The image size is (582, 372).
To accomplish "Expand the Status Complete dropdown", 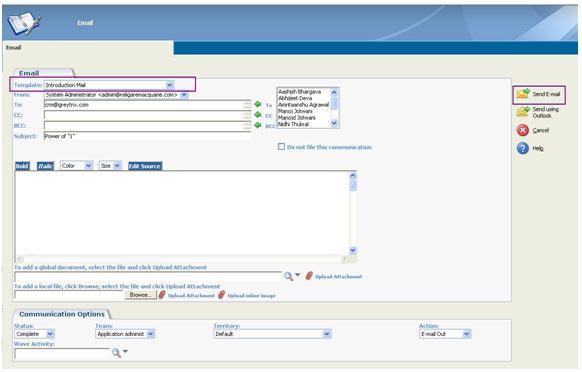I will pos(35,334).
